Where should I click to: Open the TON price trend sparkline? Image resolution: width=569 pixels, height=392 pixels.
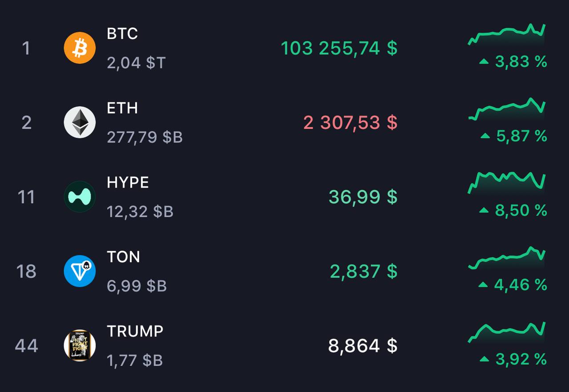507,258
